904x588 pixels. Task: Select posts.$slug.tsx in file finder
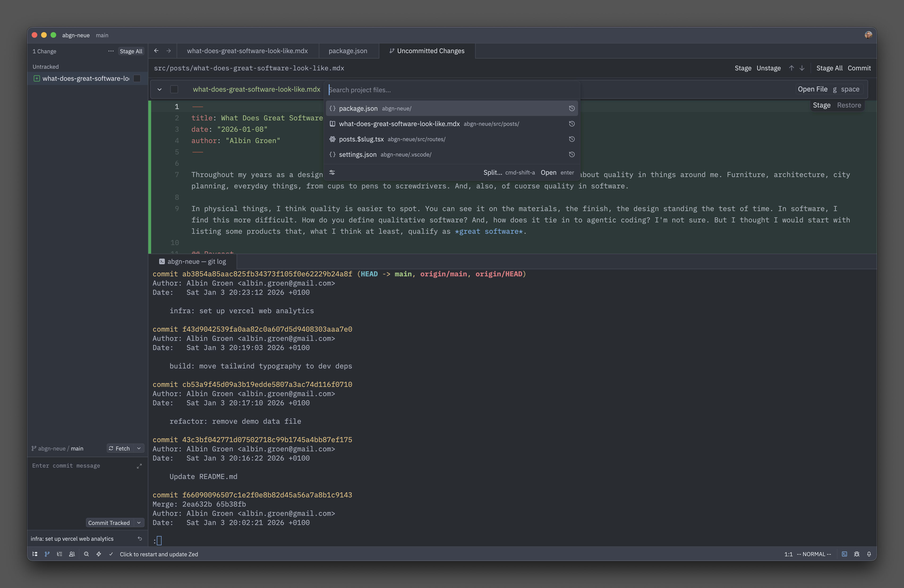(361, 139)
